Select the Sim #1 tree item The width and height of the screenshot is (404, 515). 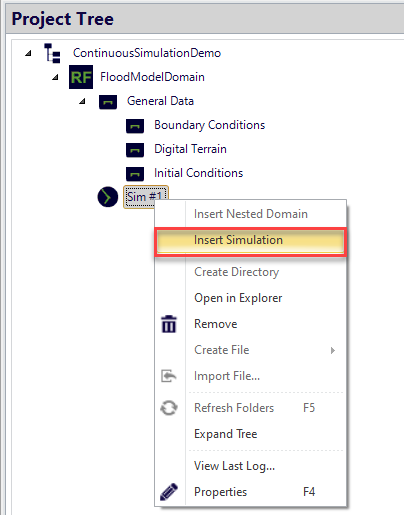[x=146, y=197]
